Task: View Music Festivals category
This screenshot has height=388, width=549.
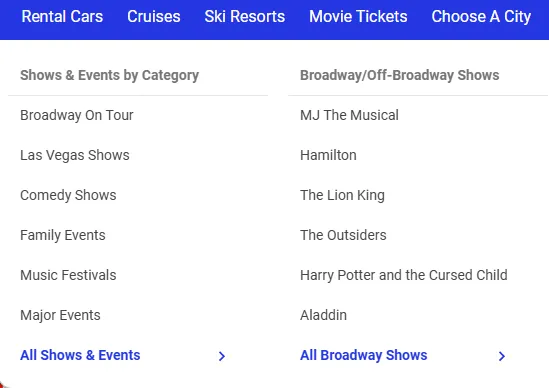Action: pyautogui.click(x=68, y=275)
